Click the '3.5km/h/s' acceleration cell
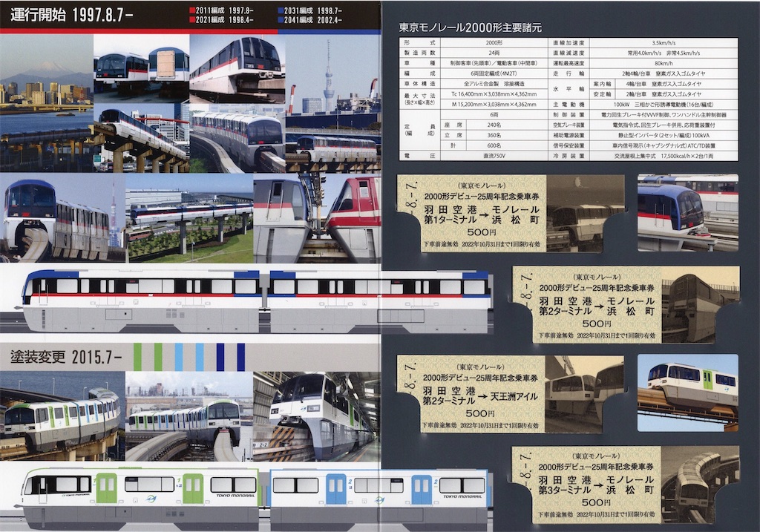760x532 pixels. point(663,42)
